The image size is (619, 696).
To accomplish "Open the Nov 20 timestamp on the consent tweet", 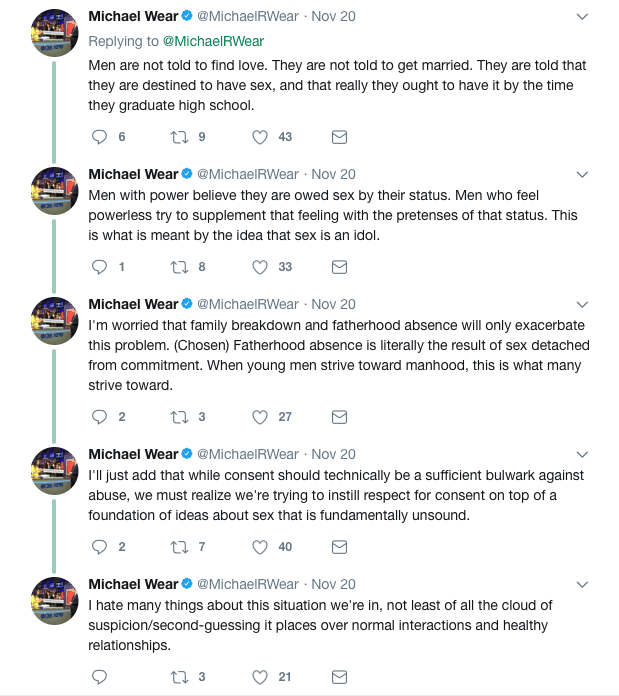I will click(x=333, y=454).
